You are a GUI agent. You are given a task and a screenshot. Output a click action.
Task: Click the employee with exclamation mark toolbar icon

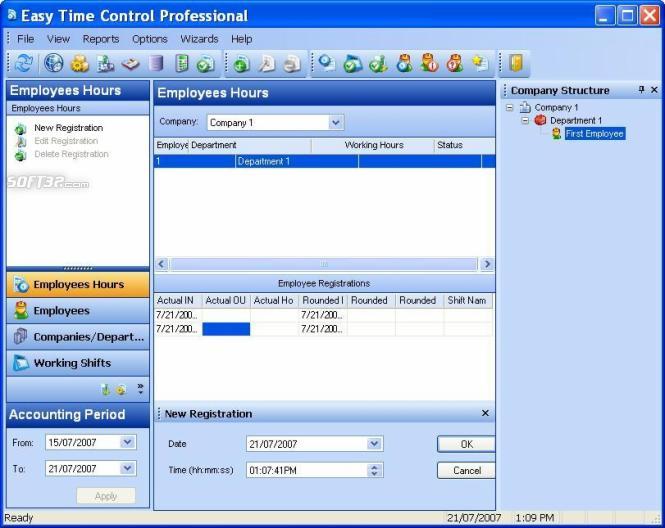click(x=429, y=64)
